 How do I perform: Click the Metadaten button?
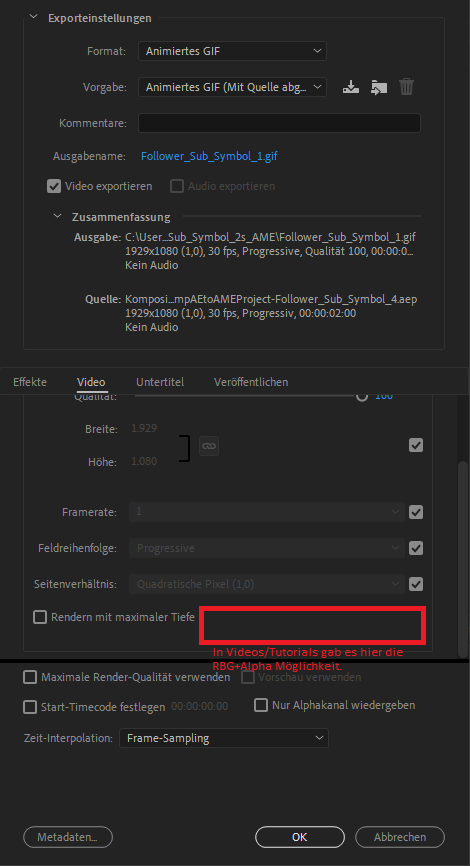(x=68, y=837)
